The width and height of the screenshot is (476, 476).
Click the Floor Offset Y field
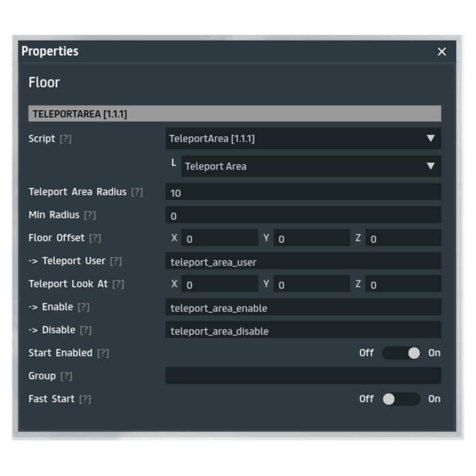tap(311, 239)
